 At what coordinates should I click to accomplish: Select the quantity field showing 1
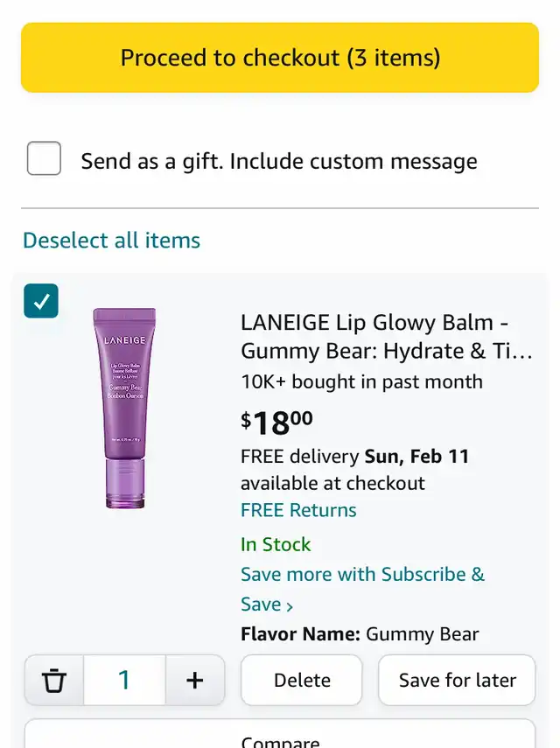[x=124, y=680]
